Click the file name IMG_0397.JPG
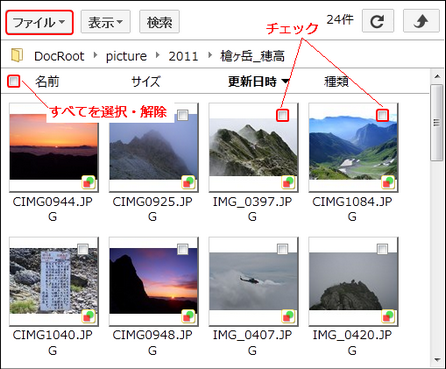The height and width of the screenshot is (369, 446). coord(252,209)
